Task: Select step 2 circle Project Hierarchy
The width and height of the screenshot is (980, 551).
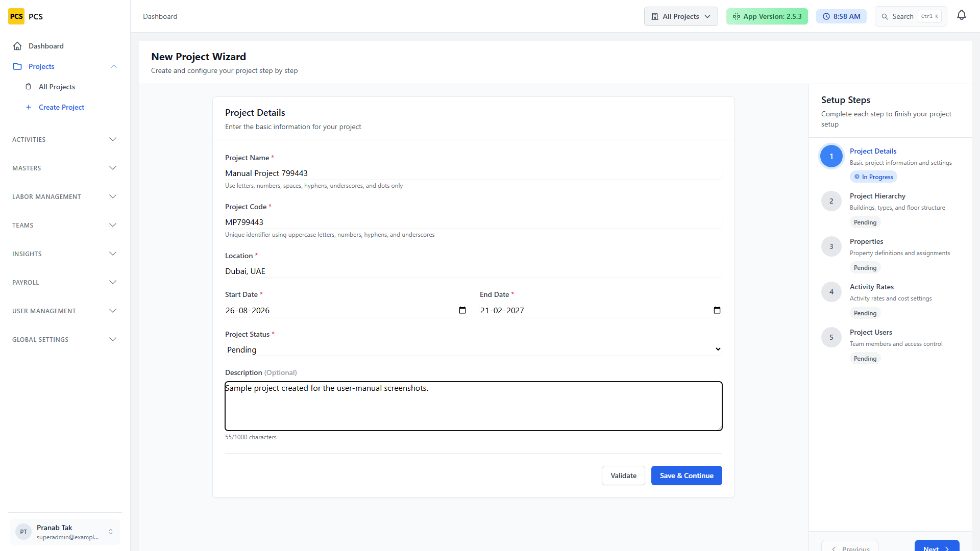Action: (x=831, y=201)
